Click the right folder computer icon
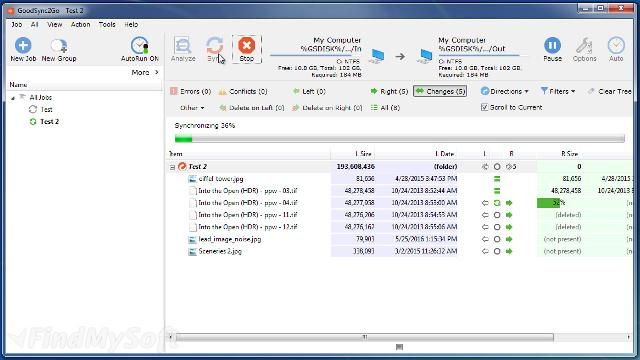This screenshot has height=360, width=640. click(x=425, y=56)
